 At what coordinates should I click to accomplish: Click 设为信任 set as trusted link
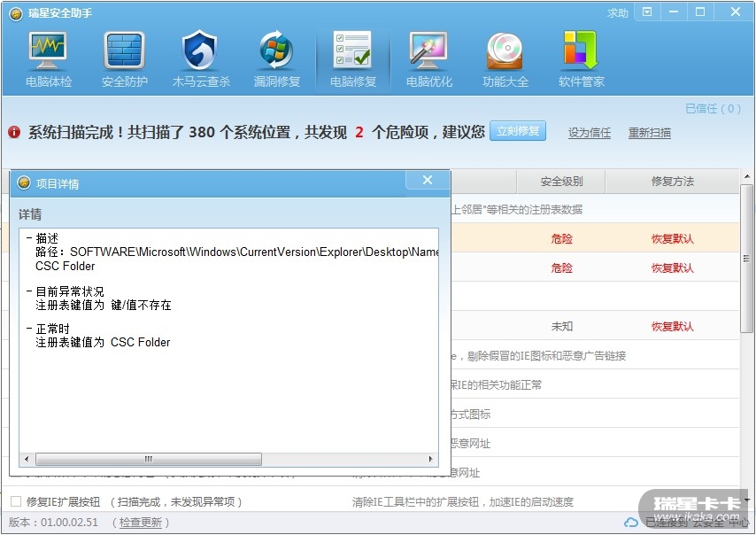(590, 133)
